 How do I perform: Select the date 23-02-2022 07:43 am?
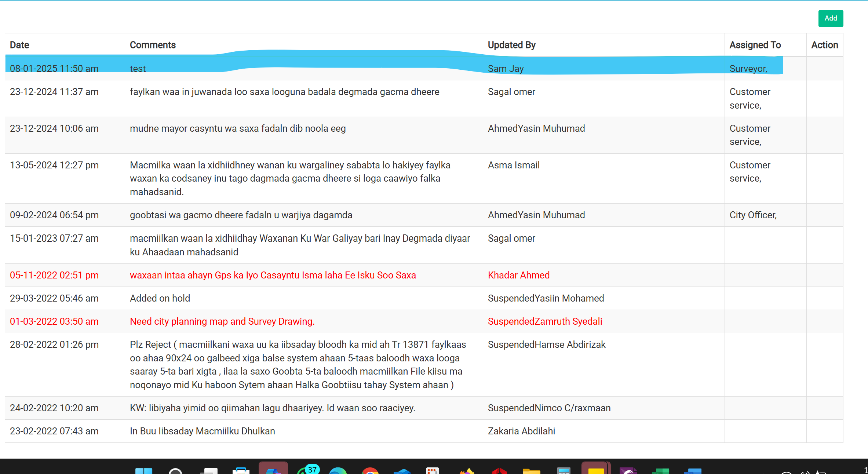(54, 431)
